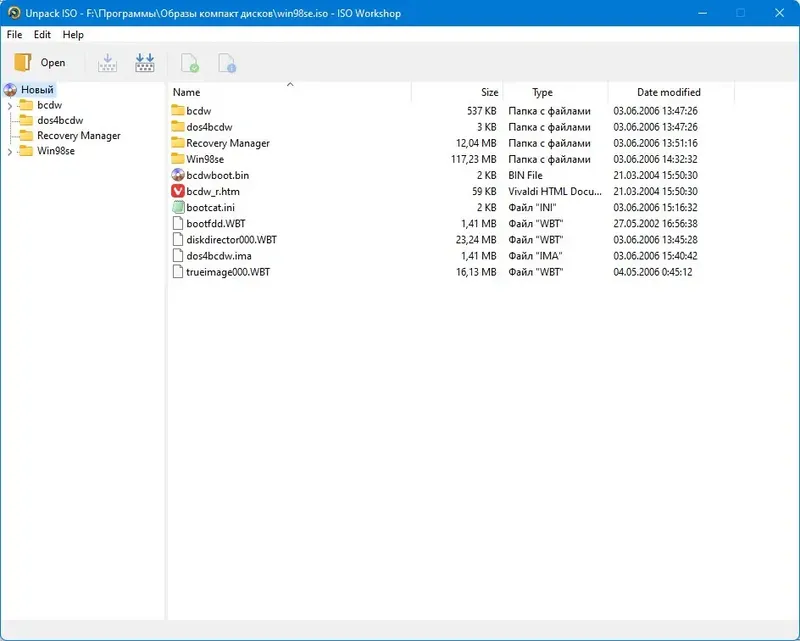Open the File menu
Image resolution: width=800 pixels, height=641 pixels.
coord(14,35)
